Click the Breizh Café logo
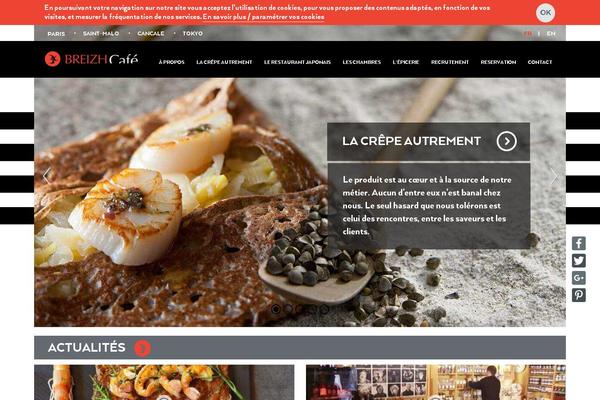 91,59
